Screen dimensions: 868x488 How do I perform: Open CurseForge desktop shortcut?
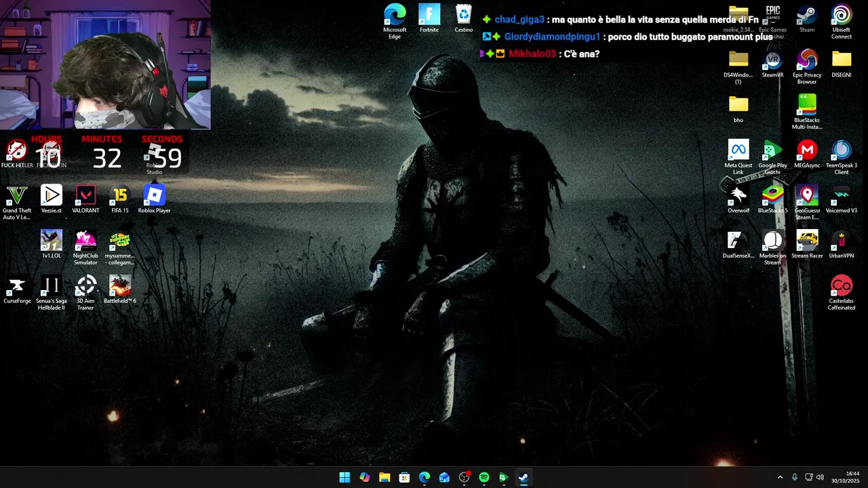coord(17,290)
